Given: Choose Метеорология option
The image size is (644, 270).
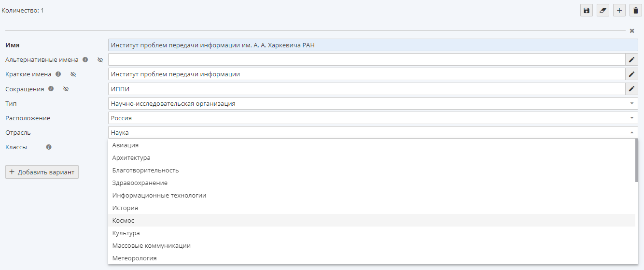Looking at the screenshot, I should pyautogui.click(x=372, y=258).
